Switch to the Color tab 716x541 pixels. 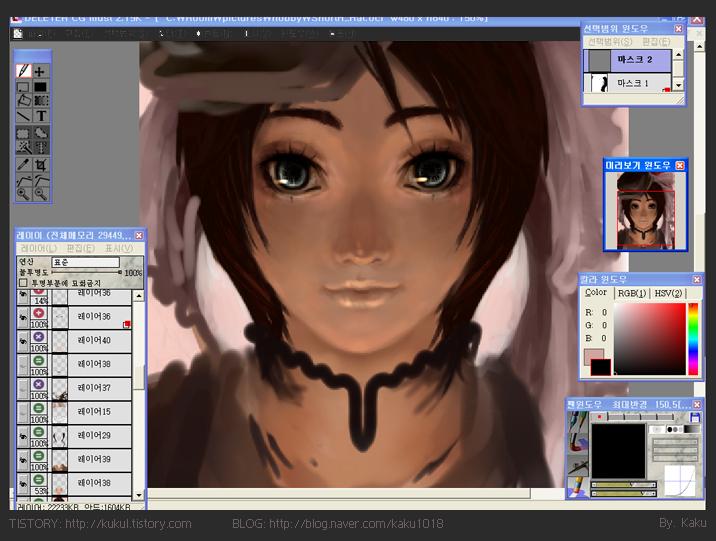click(x=596, y=292)
